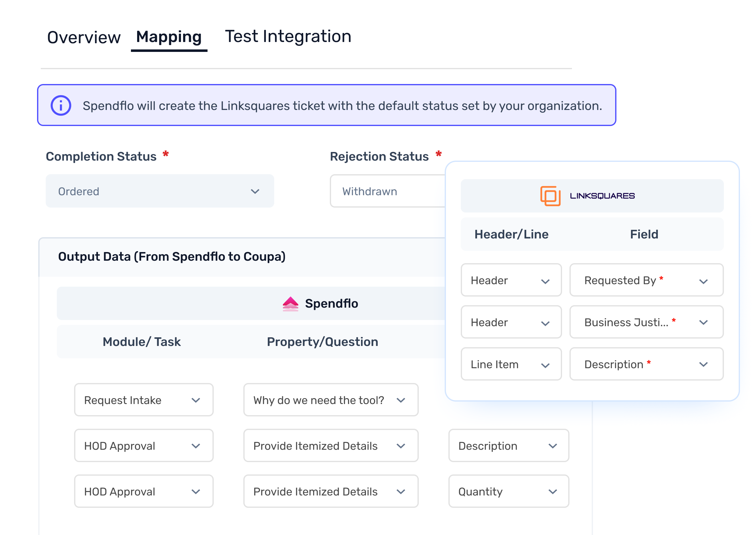The height and width of the screenshot is (535, 756).
Task: Open the first Provide Itemized Details dropdown
Action: tap(330, 446)
